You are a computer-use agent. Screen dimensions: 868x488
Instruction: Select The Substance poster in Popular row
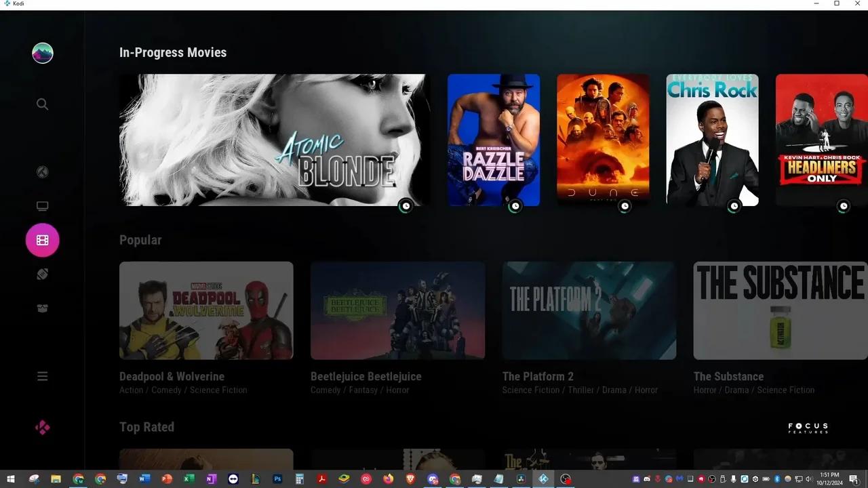(x=779, y=310)
